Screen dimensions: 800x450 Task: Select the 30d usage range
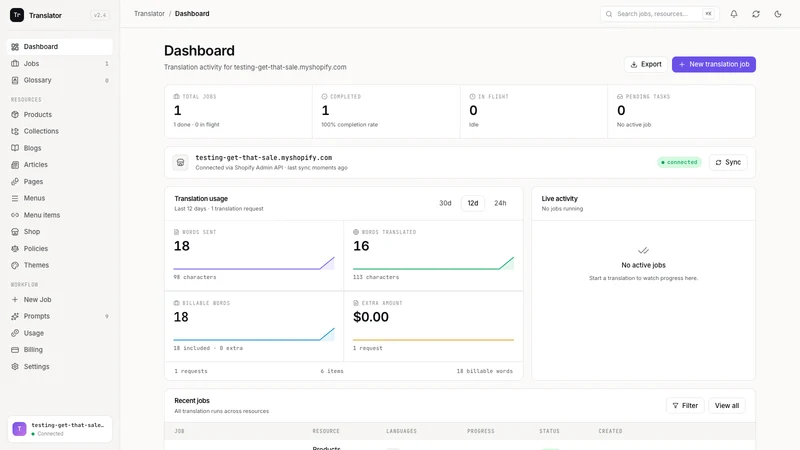[x=445, y=203]
